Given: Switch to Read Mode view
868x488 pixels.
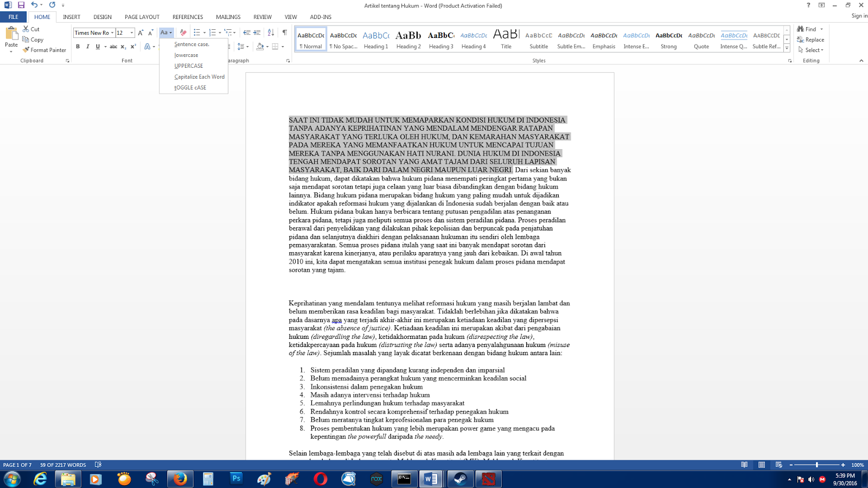Looking at the screenshot, I should (x=744, y=465).
